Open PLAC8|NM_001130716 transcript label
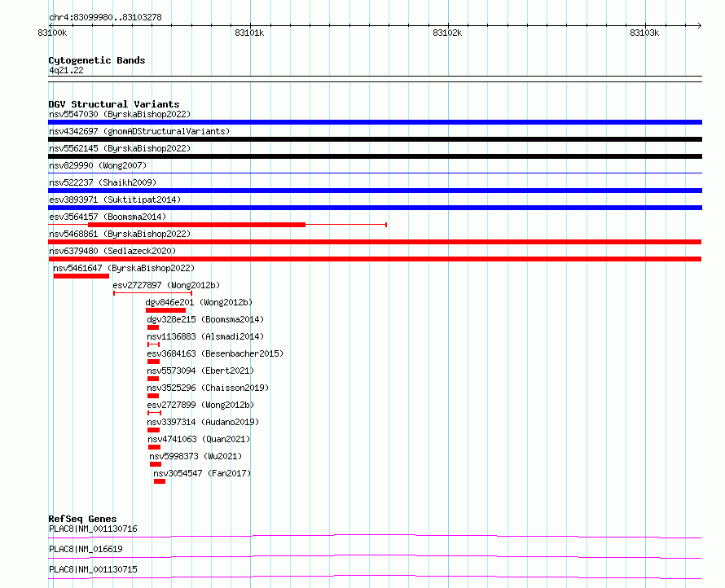 (x=93, y=529)
